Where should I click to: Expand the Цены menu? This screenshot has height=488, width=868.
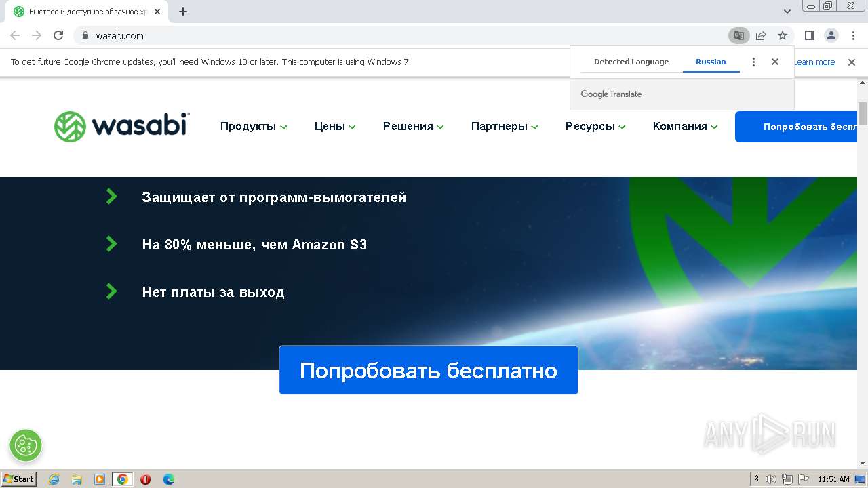(335, 127)
